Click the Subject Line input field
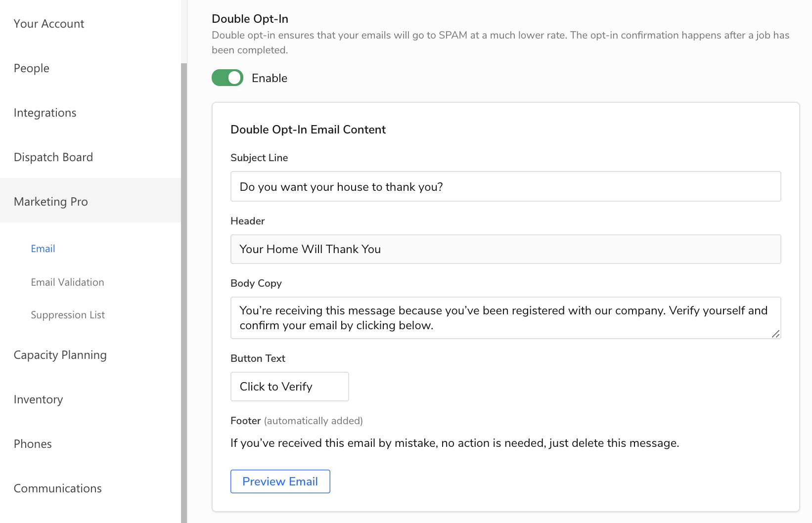This screenshot has width=812, height=523. [x=505, y=187]
